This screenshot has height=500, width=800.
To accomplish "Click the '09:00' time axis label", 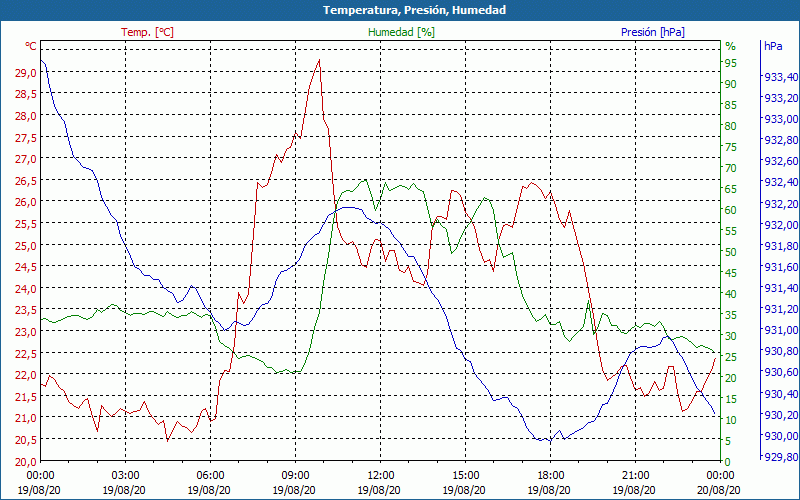I will point(295,476).
